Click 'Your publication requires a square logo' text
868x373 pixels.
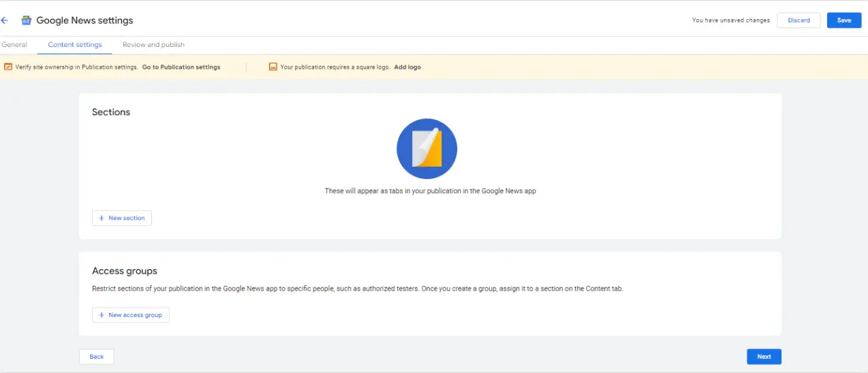[x=335, y=67]
